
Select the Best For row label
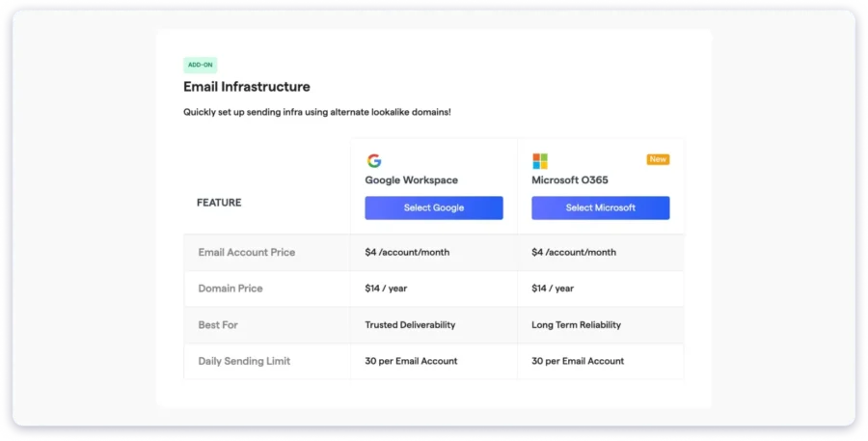click(x=218, y=325)
